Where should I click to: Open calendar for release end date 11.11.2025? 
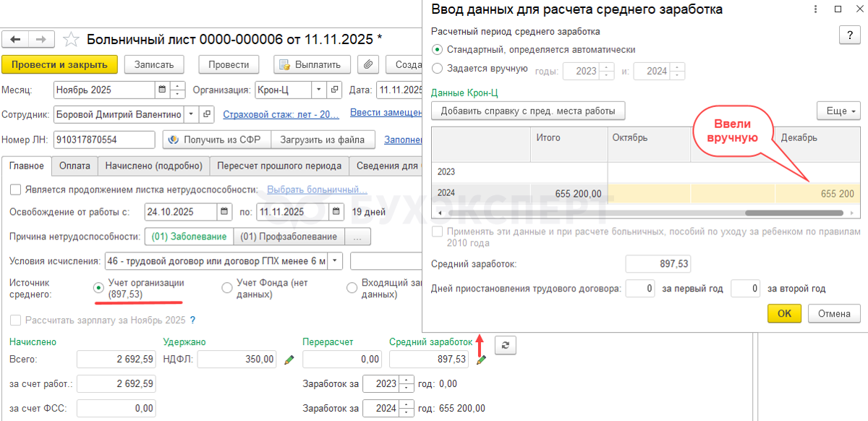(x=336, y=212)
